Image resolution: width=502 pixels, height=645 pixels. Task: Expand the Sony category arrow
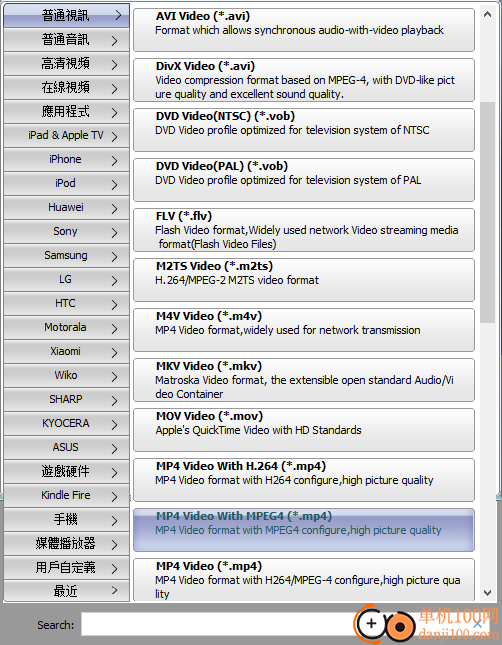[x=114, y=232]
